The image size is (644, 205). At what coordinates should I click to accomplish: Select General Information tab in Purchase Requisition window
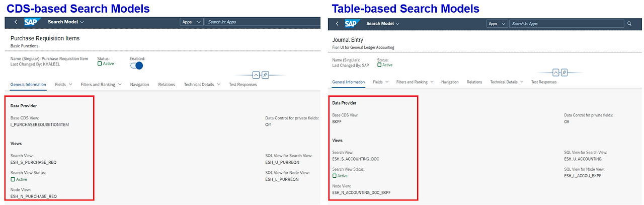tap(28, 84)
